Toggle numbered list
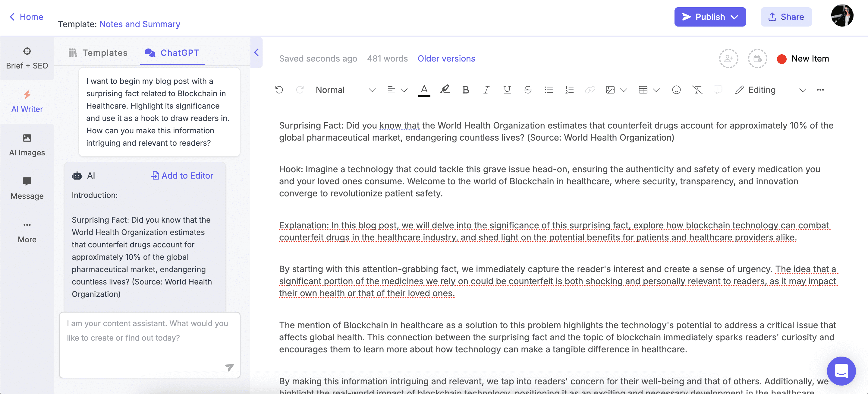 click(569, 90)
